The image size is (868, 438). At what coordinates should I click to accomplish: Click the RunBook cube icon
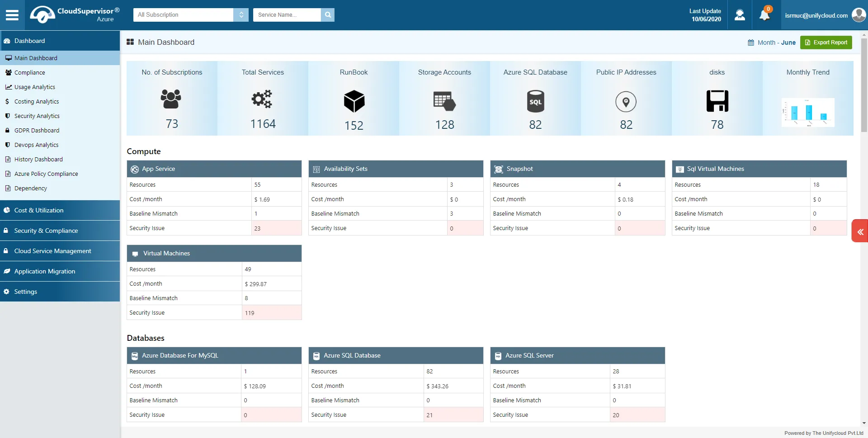tap(354, 101)
